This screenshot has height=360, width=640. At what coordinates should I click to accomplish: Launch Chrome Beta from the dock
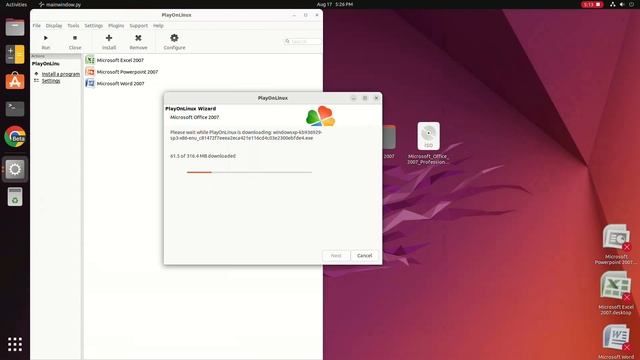[15, 136]
